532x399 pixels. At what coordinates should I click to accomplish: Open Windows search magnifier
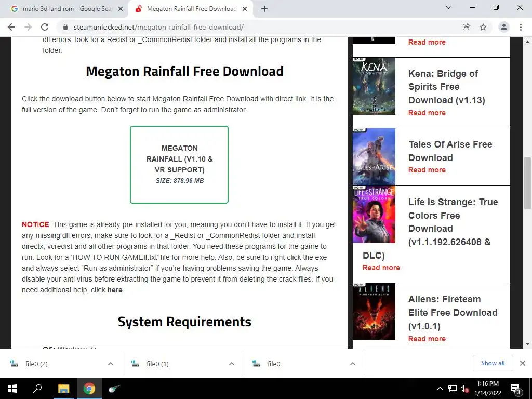coord(37,389)
